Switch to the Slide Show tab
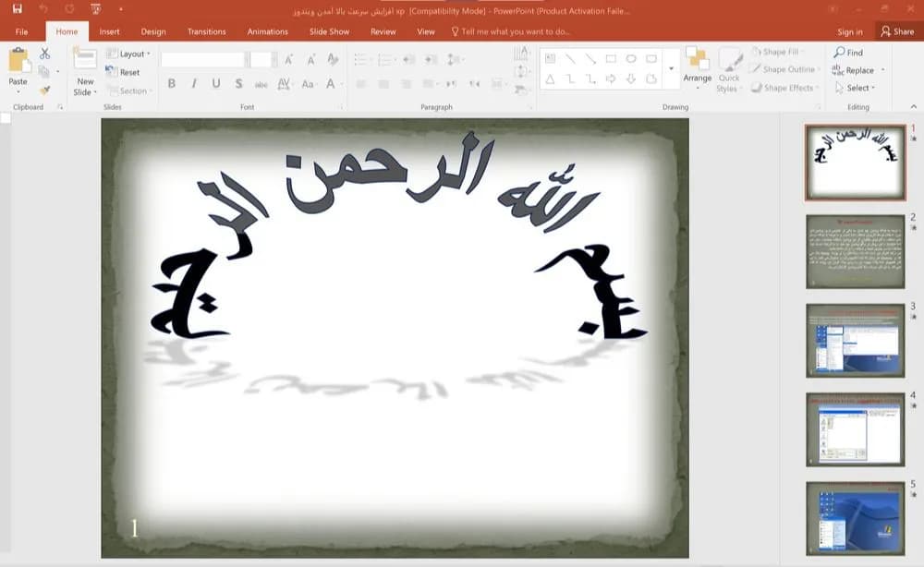924x567 pixels. (330, 31)
